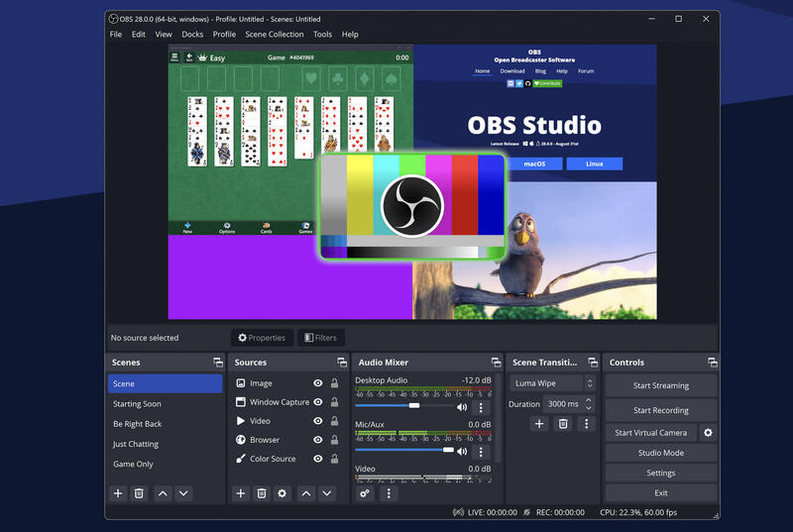Undock the Controls panel

tap(713, 363)
